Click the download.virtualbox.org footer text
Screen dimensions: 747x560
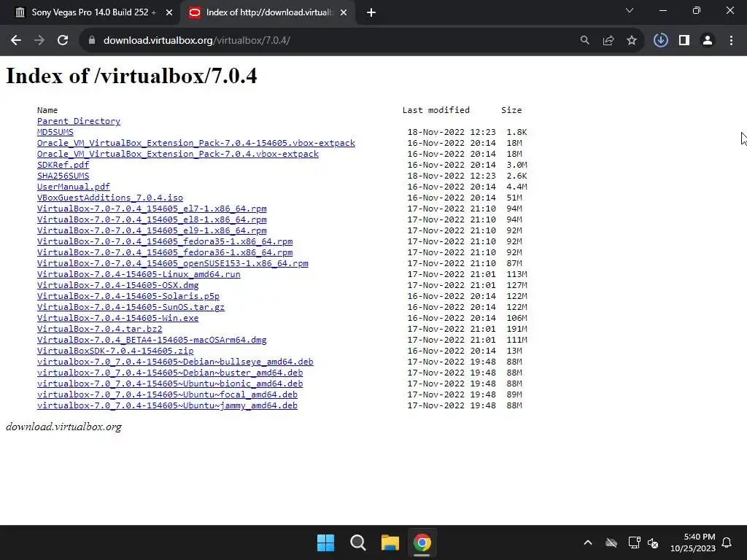coord(64,427)
